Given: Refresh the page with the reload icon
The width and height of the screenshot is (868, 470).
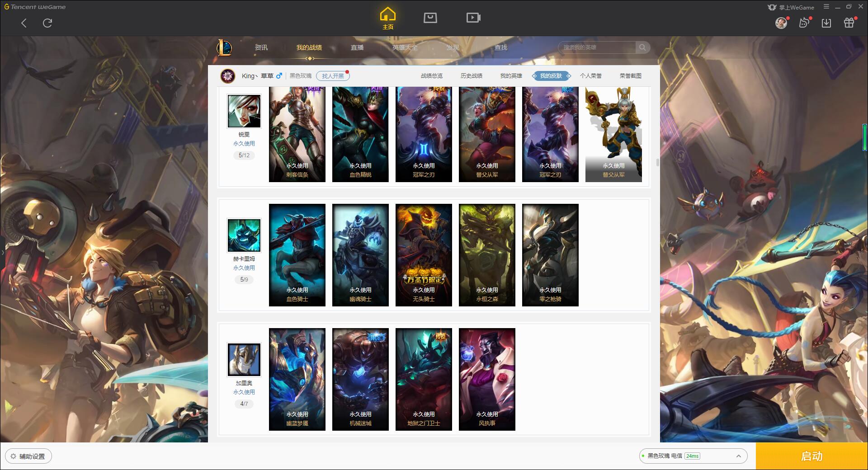Looking at the screenshot, I should tap(47, 23).
